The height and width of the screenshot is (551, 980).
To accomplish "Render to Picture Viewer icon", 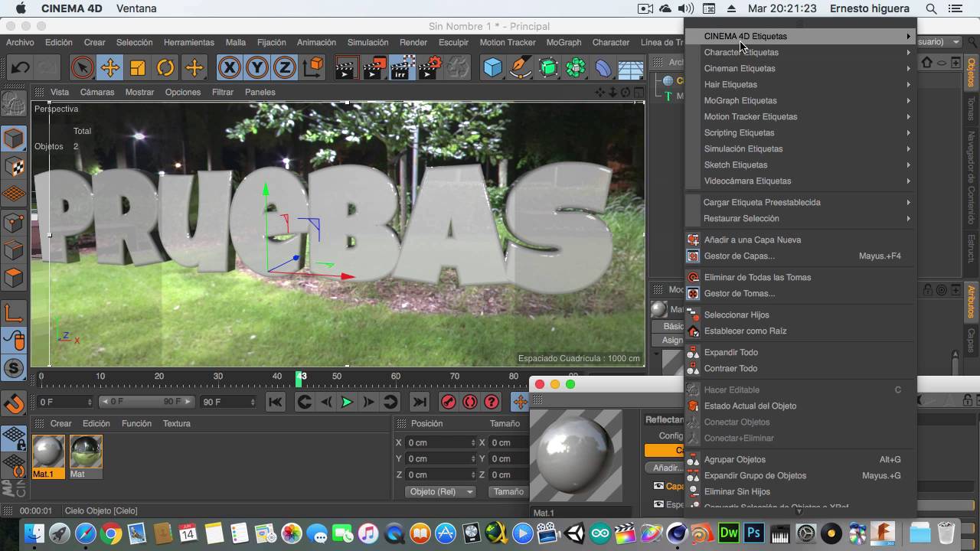I will 374,67.
